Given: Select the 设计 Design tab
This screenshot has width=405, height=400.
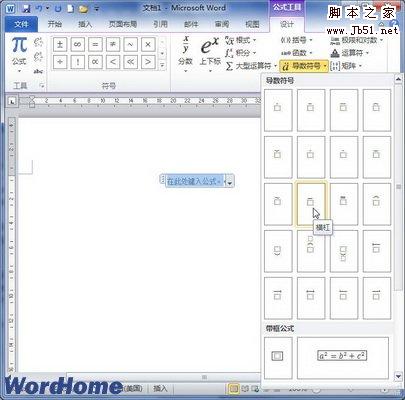Looking at the screenshot, I should tap(287, 24).
